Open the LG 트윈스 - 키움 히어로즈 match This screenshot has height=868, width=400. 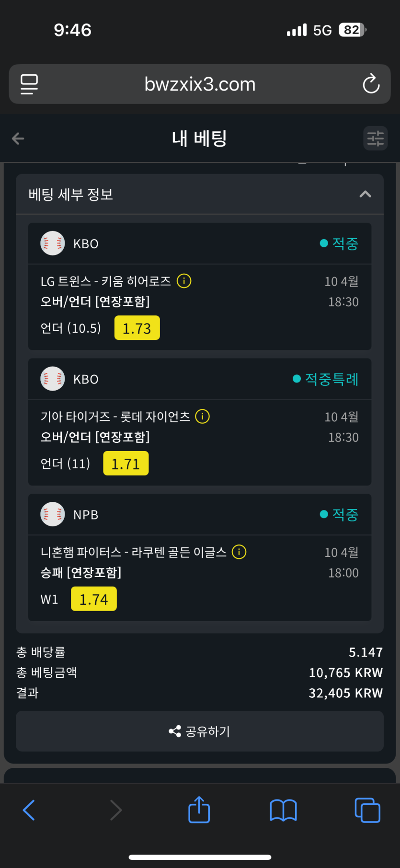(105, 281)
